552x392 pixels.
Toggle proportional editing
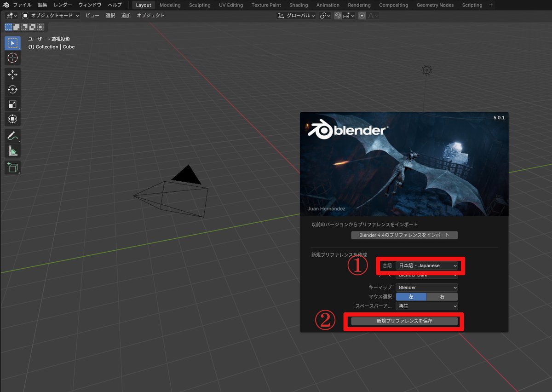362,16
